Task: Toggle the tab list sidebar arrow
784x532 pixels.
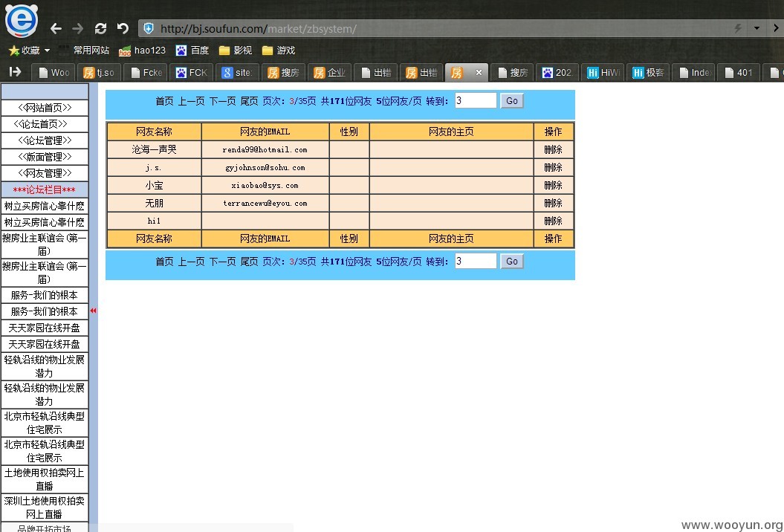Action: (15, 72)
